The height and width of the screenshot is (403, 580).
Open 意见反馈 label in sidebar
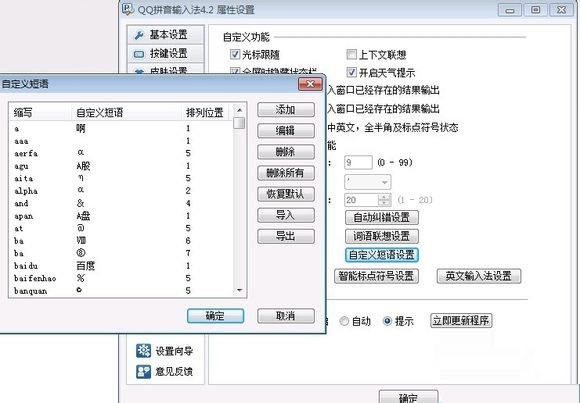coord(174,371)
